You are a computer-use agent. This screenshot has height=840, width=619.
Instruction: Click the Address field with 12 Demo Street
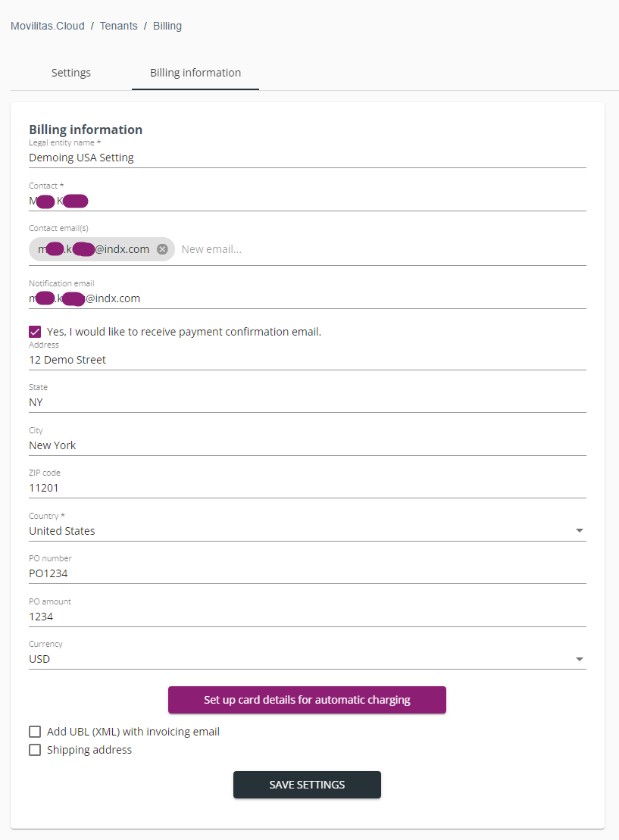[307, 360]
